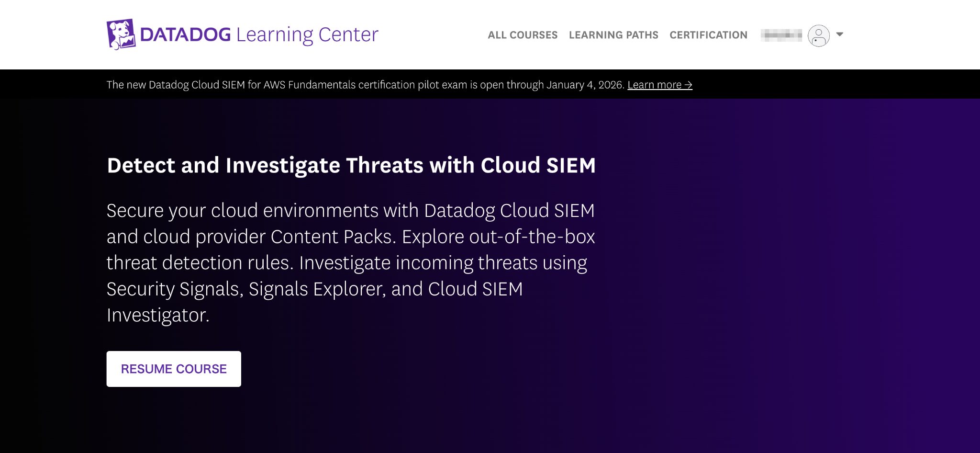Click the RESUME COURSE button
The height and width of the screenshot is (453, 980).
(174, 368)
